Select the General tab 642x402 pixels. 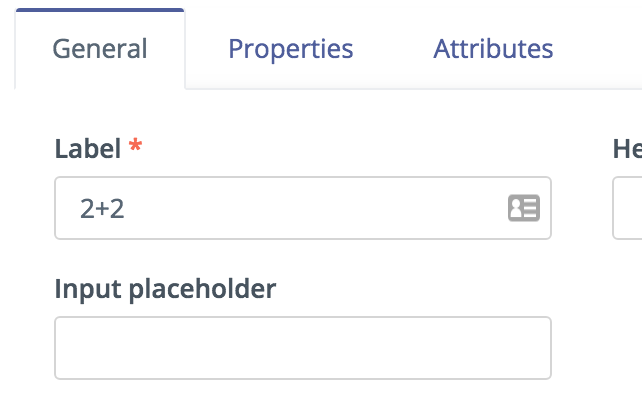pos(100,49)
